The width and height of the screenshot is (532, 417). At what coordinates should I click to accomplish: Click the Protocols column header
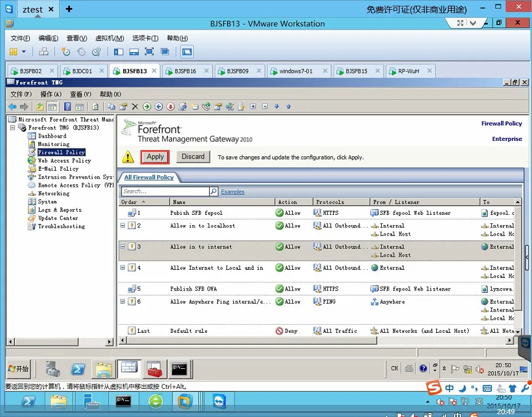(341, 202)
